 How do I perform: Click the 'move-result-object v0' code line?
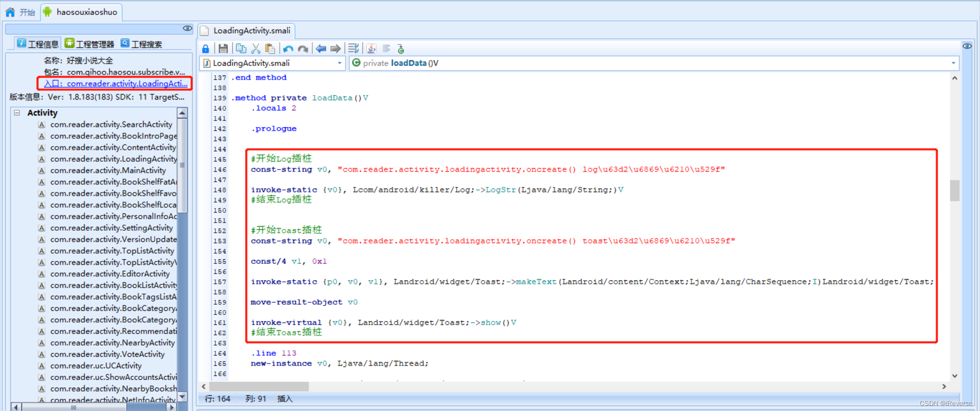[304, 302]
